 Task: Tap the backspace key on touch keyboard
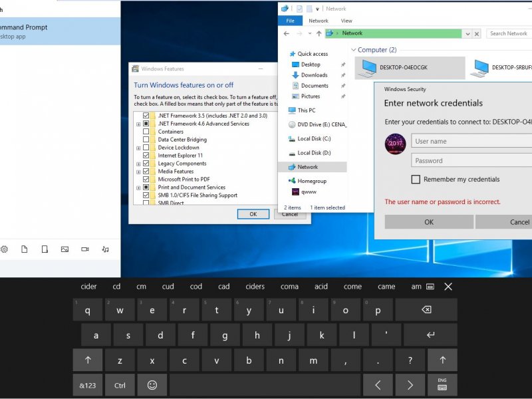pos(426,310)
